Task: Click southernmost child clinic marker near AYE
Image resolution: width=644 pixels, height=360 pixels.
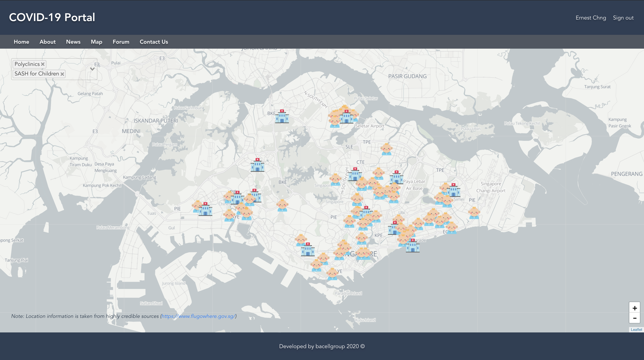Action: coord(332,274)
